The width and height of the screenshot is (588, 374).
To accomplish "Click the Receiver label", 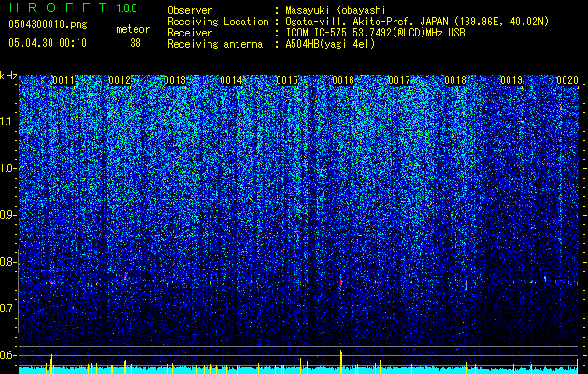I will [x=190, y=33].
